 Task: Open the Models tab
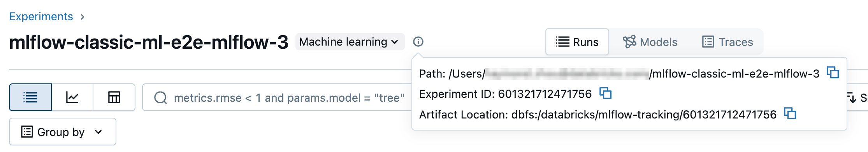pyautogui.click(x=650, y=42)
